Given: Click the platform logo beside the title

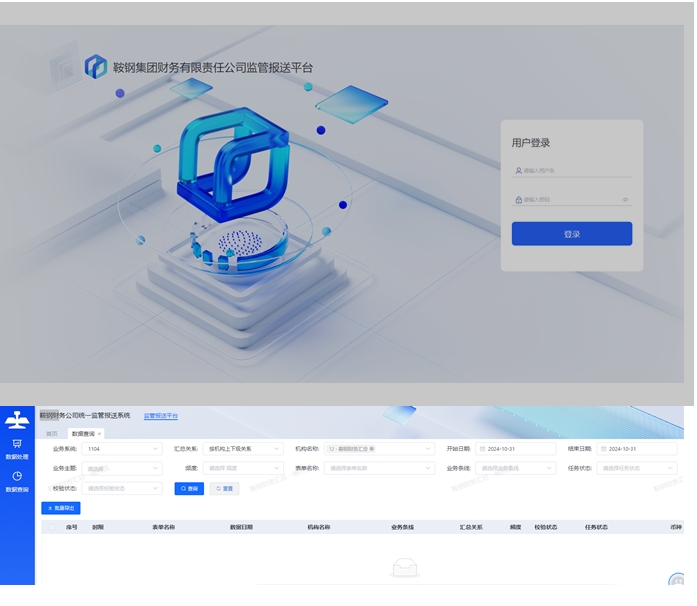Looking at the screenshot, I should pos(96,67).
